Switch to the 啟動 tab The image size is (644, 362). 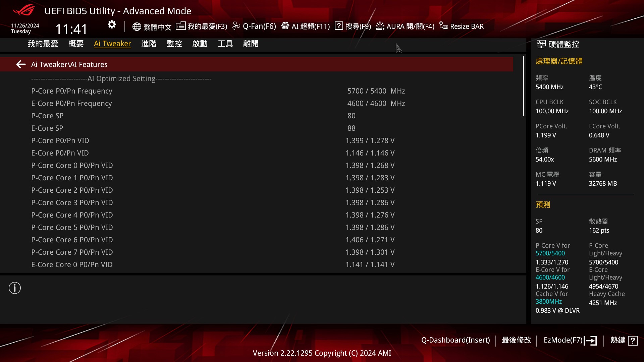coord(200,44)
